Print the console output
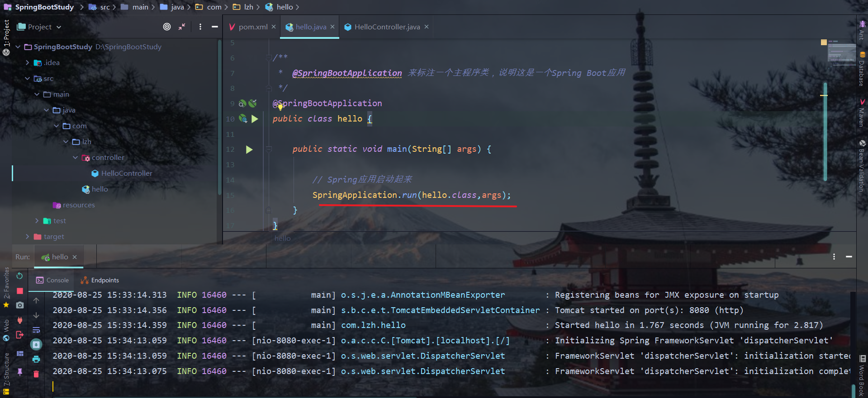Viewport: 868px width, 398px height. pos(36,360)
